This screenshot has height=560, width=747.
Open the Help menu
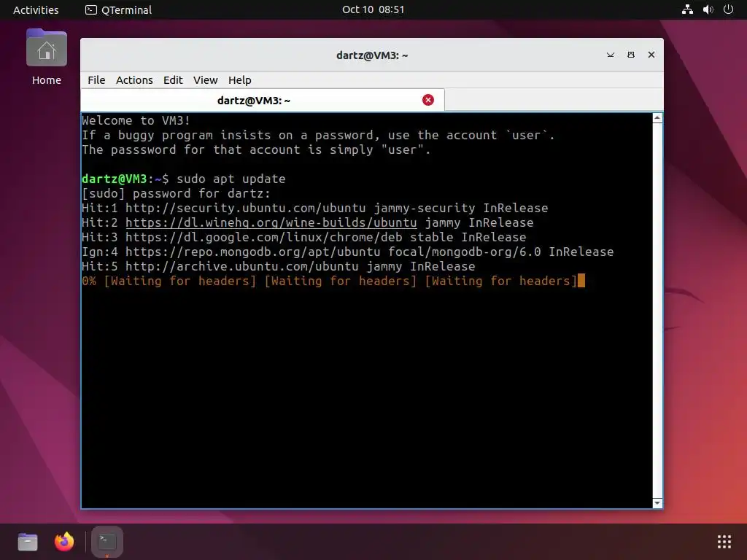[239, 80]
